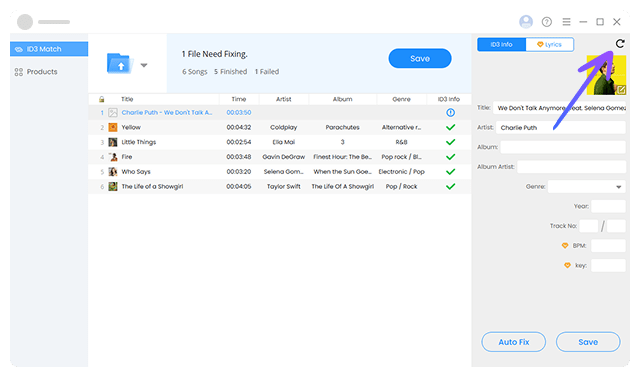This screenshot has width=640, height=377.
Task: Click the checkmark on Life of a Showgirl row
Action: (450, 186)
